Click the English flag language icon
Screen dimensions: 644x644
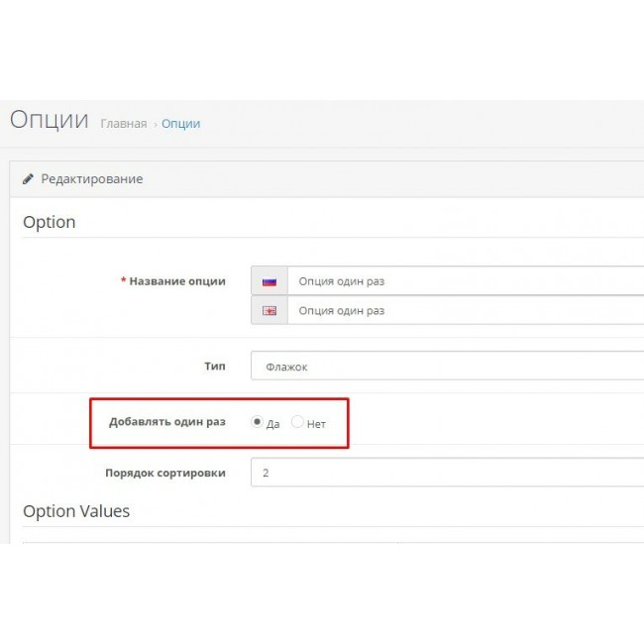[268, 311]
